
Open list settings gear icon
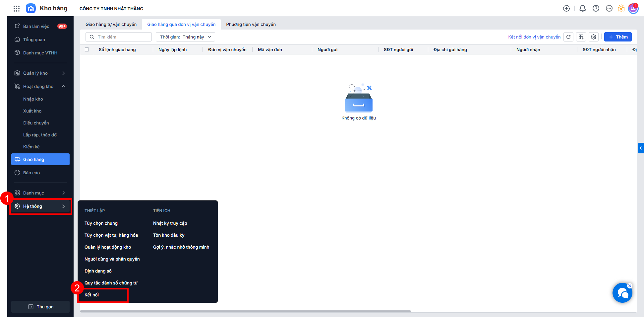pos(594,37)
